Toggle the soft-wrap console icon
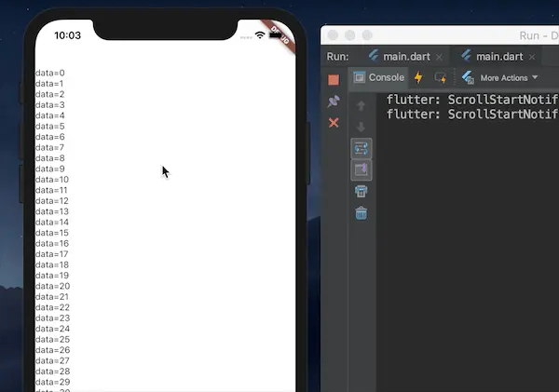This screenshot has width=559, height=392. pos(361,149)
